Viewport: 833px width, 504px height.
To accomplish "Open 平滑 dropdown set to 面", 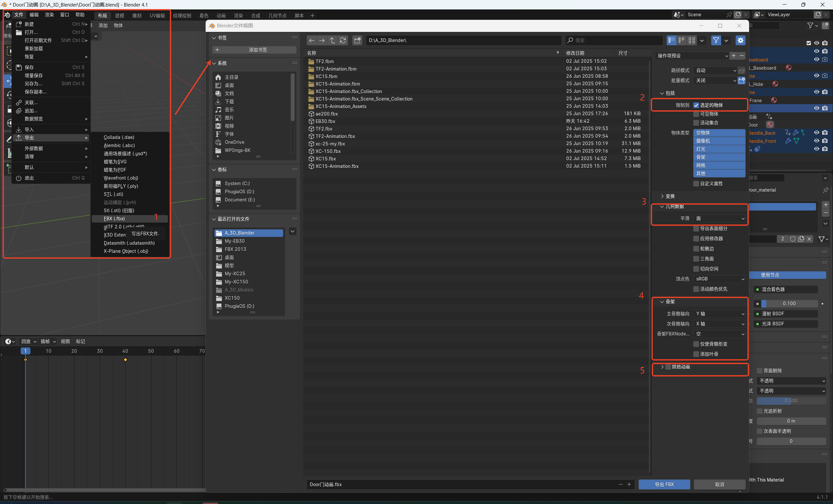I will click(x=719, y=219).
